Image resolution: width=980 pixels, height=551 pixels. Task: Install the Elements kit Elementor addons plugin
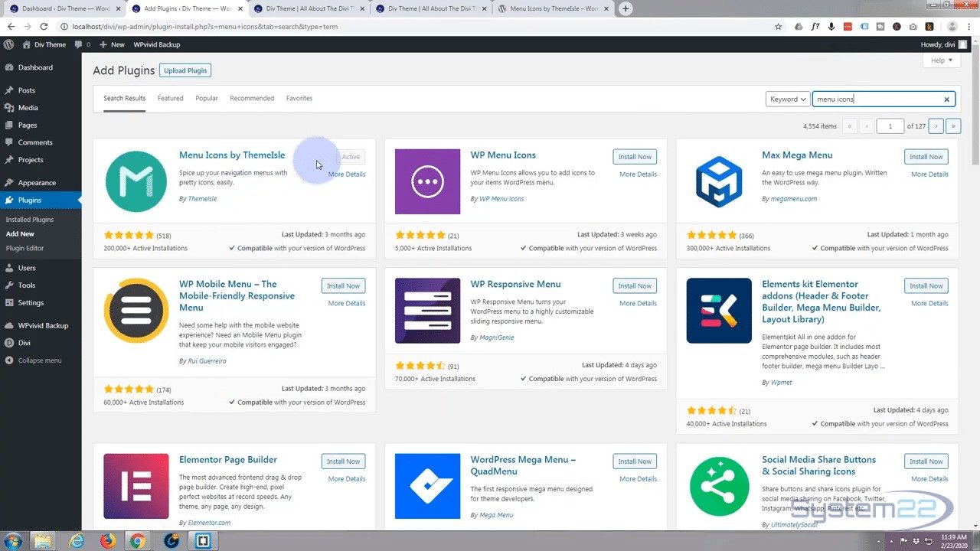[926, 286]
